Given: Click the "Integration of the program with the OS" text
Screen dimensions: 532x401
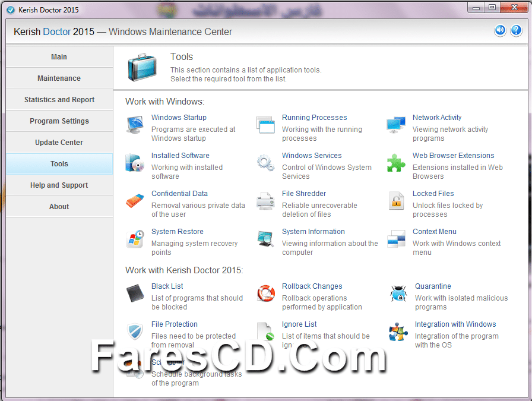Looking at the screenshot, I should (x=457, y=340).
